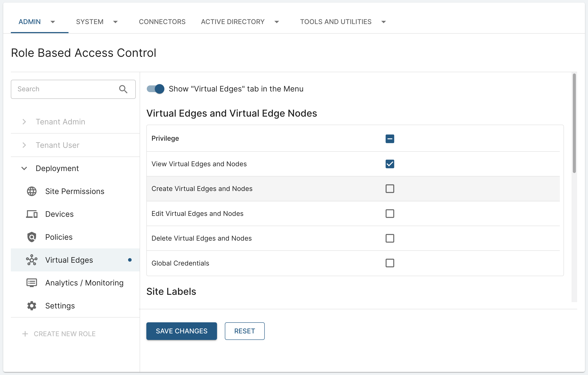
Task: Open the CONNECTORS tab
Action: tap(162, 22)
